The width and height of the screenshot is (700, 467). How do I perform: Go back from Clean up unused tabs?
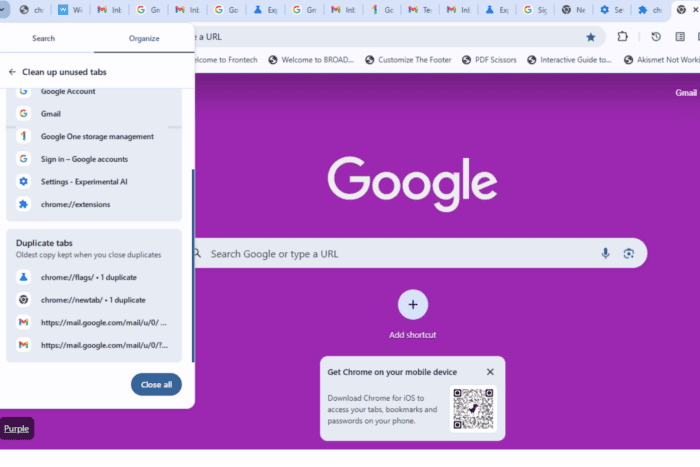click(x=12, y=72)
